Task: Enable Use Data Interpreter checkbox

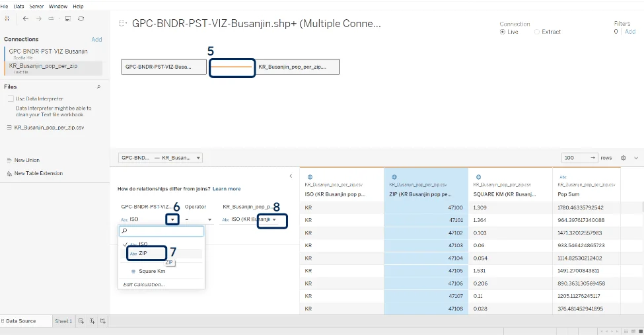Action: [11, 98]
